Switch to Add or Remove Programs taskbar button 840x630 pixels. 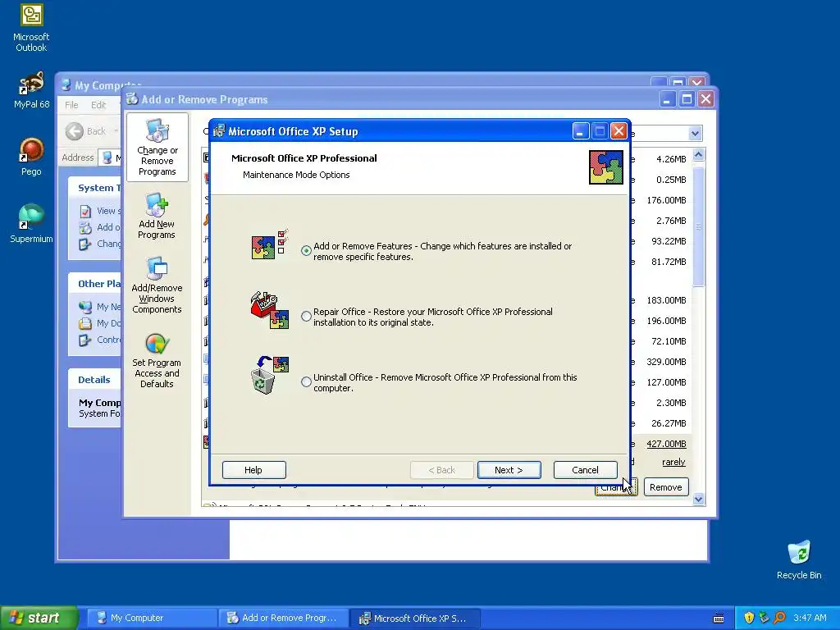[284, 619]
